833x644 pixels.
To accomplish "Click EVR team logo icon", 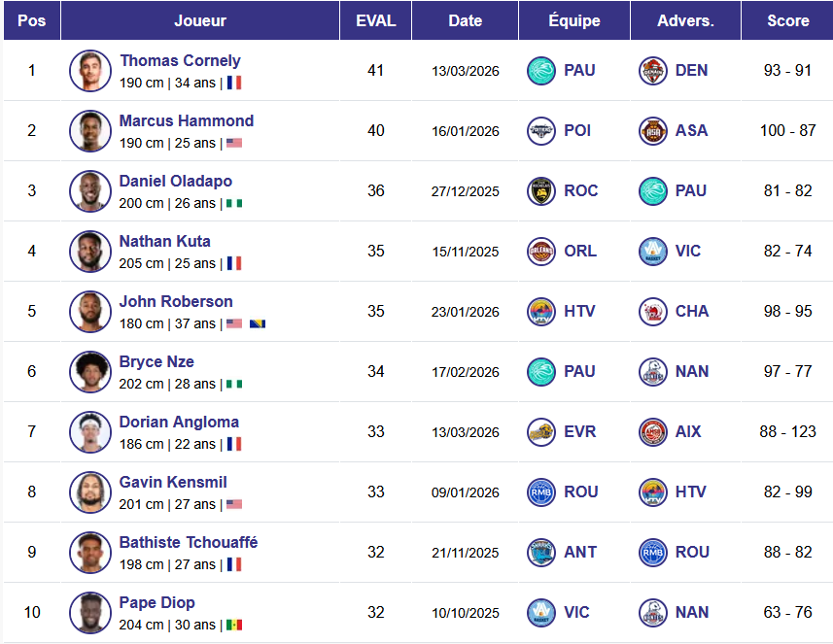I will (x=541, y=432).
